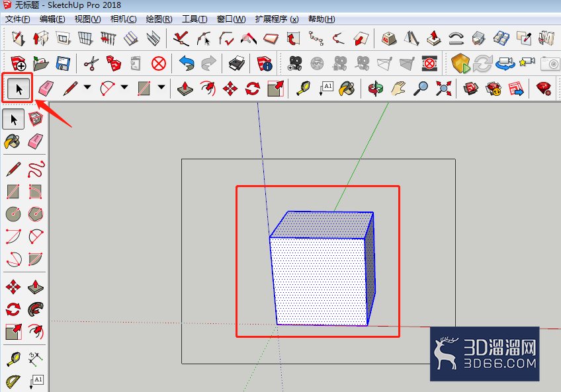The height and width of the screenshot is (392, 561).
Task: Click the Copy icon in standard toolbar
Action: pos(114,63)
